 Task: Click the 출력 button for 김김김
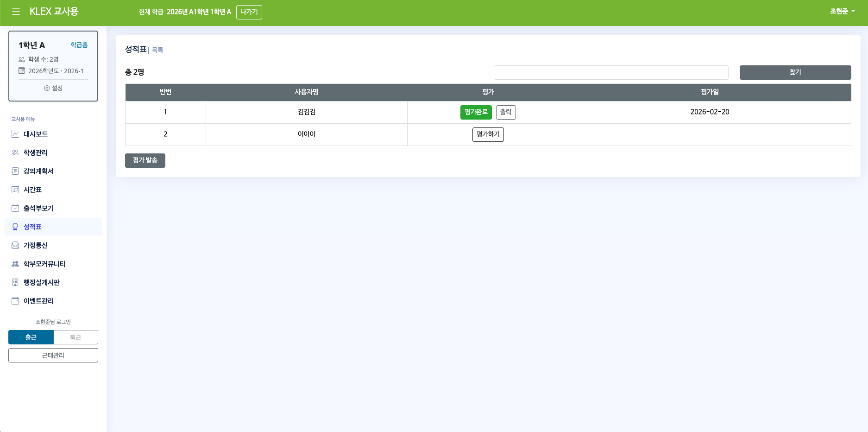click(x=506, y=112)
